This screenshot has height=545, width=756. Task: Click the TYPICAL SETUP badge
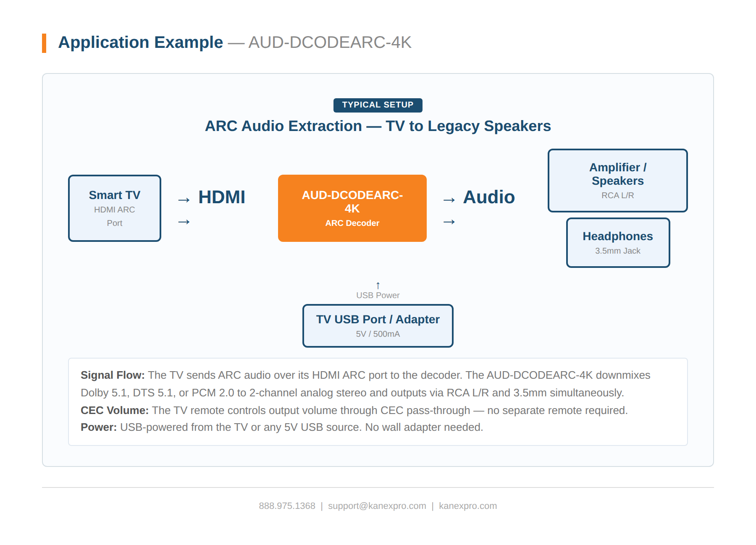point(378,105)
